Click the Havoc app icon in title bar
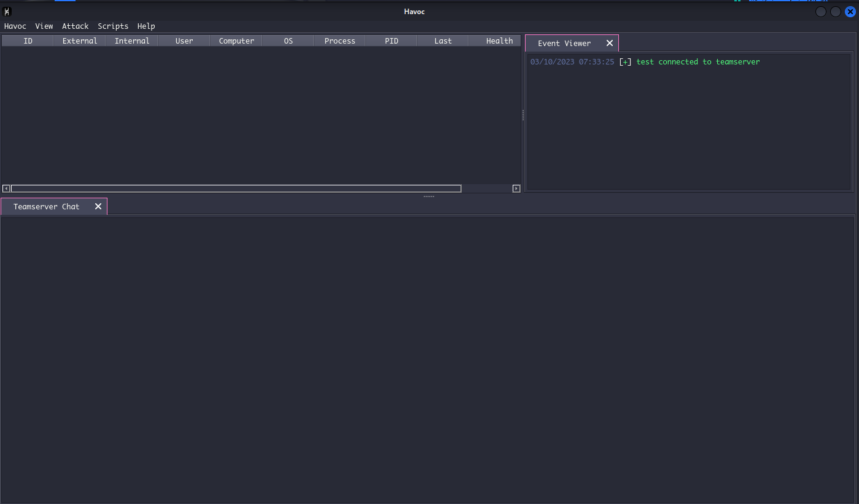Image resolution: width=859 pixels, height=504 pixels. coord(7,12)
